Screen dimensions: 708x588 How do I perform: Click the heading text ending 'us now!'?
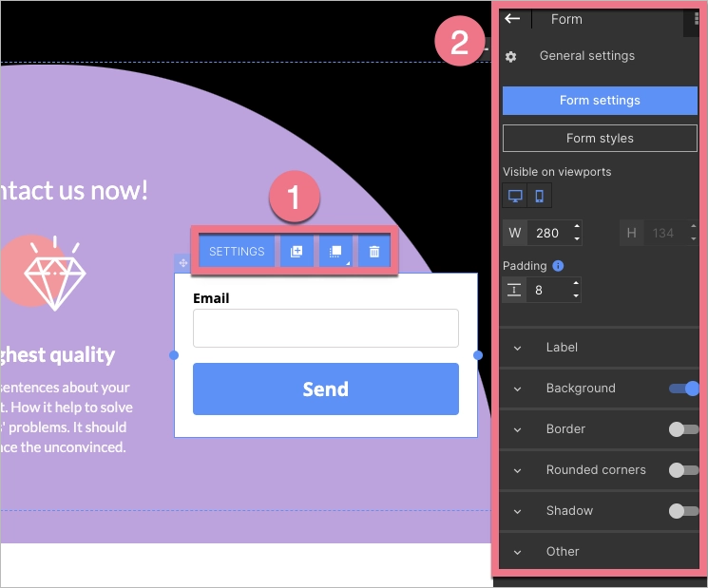[73, 190]
